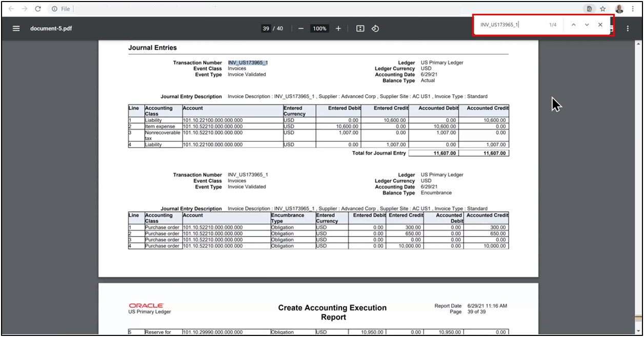The image size is (644, 338).
Task: Activate the fit-to-page view icon
Action: [360, 28]
